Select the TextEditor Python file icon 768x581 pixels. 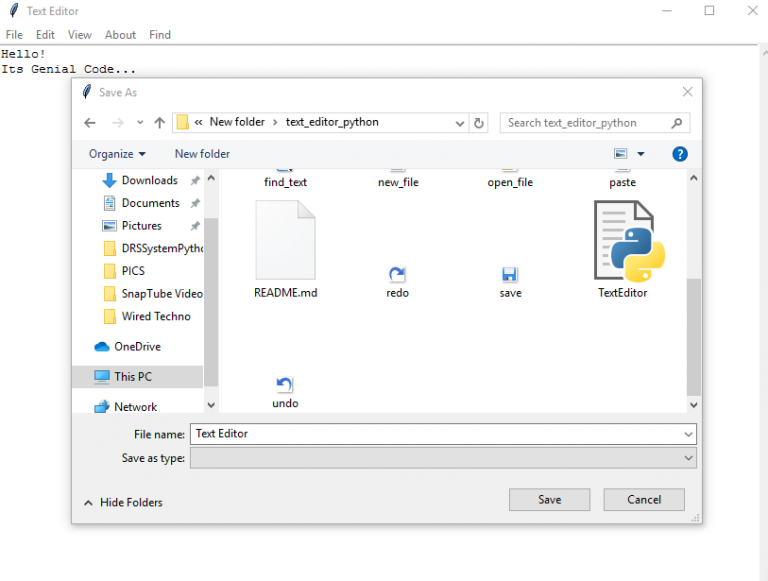click(625, 241)
